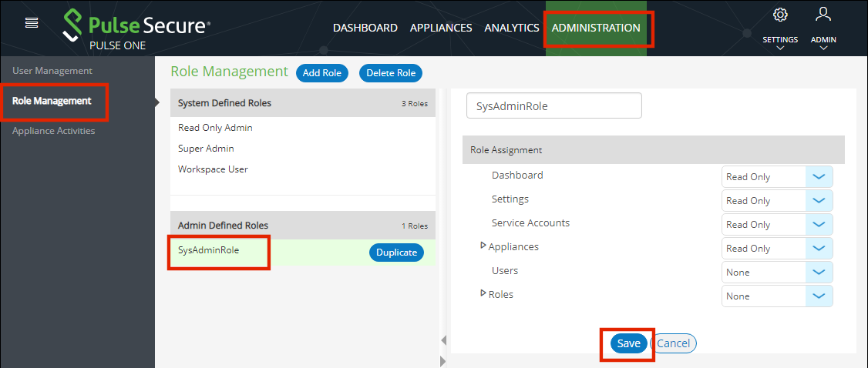The width and height of the screenshot is (868, 368).
Task: Open the Service Accounts permission dropdown
Action: (x=777, y=224)
